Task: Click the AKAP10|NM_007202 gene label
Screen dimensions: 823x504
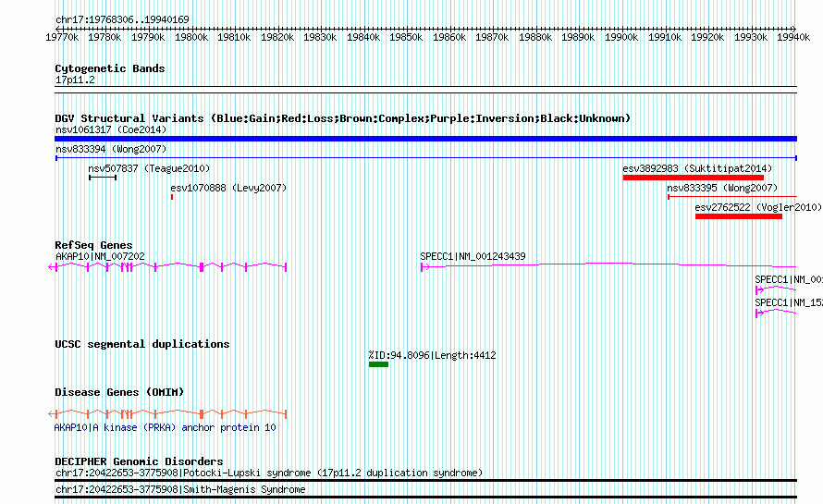Action: 100,257
